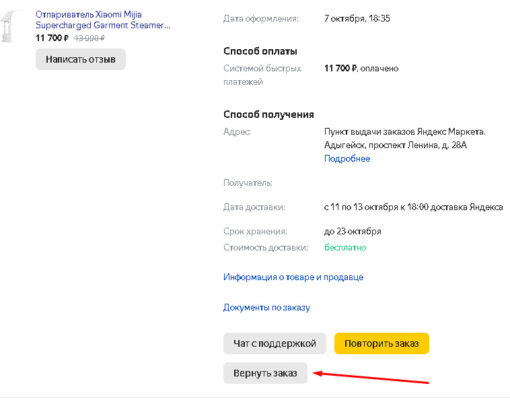Click the pickup point address text

click(405, 138)
